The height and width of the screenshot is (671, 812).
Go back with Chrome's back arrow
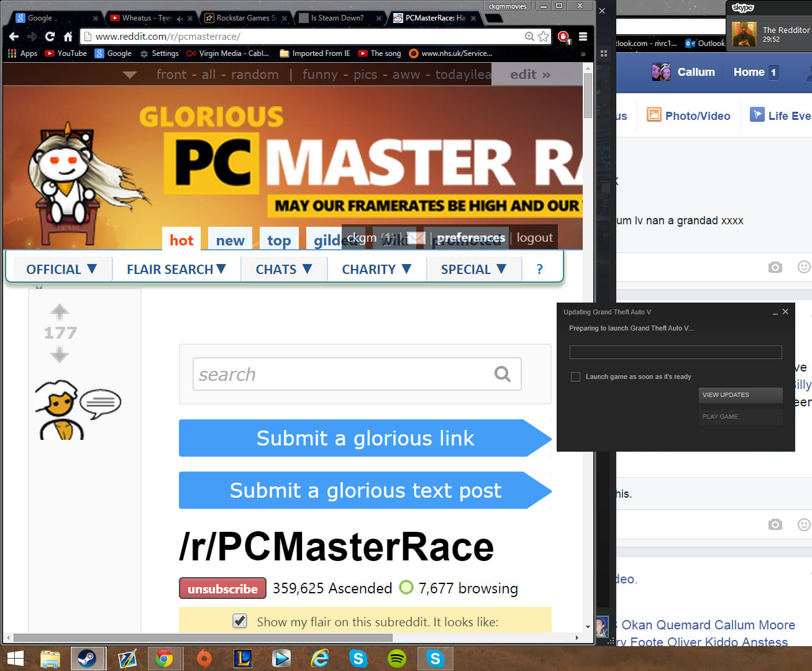point(14,37)
